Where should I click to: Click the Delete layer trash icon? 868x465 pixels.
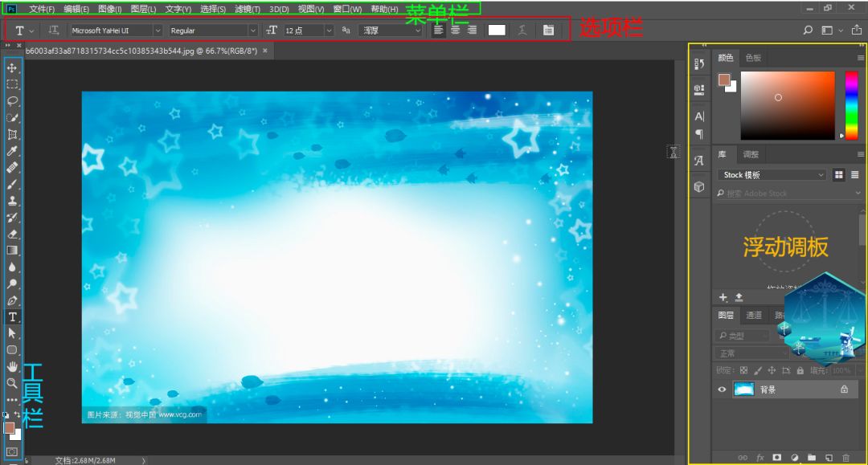[845, 457]
